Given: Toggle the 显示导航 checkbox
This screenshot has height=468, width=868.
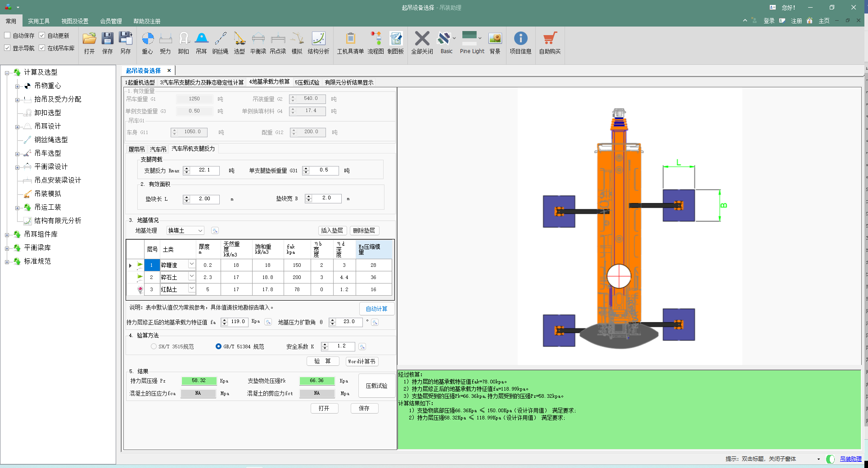Looking at the screenshot, I should 7,48.
